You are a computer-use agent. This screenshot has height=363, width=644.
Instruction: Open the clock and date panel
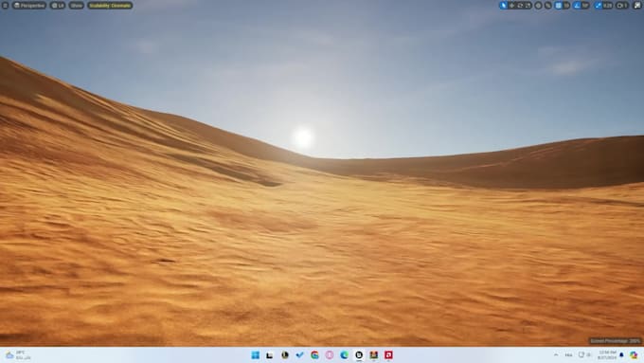pyautogui.click(x=607, y=355)
